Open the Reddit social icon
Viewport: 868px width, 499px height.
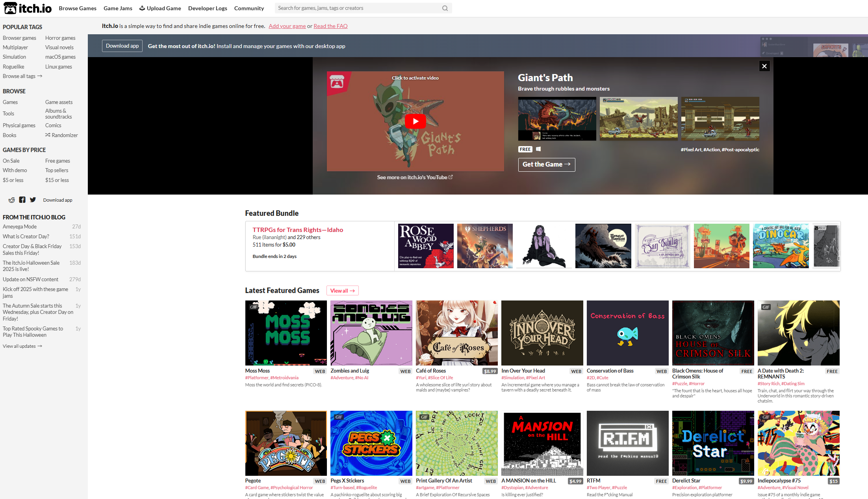[x=12, y=200]
